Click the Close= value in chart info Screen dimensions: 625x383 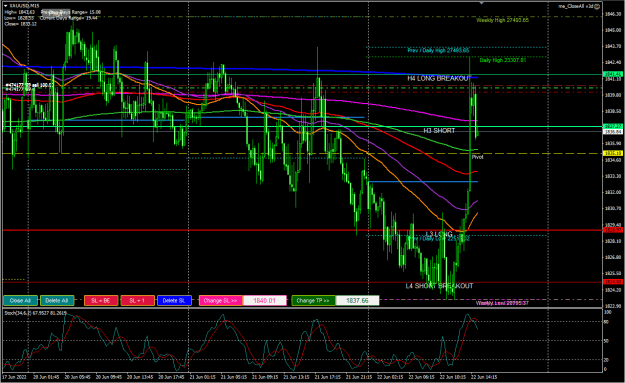click(20, 24)
